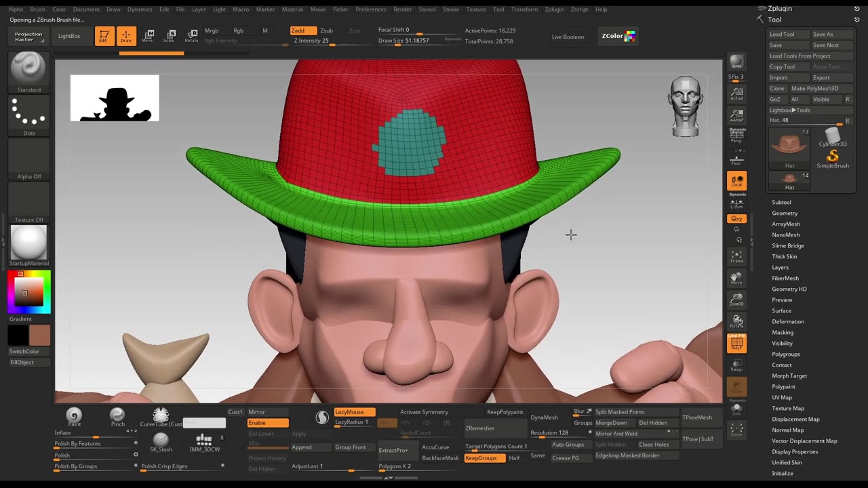Image resolution: width=868 pixels, height=488 pixels.
Task: Click the BPR render icon
Action: pos(736,62)
